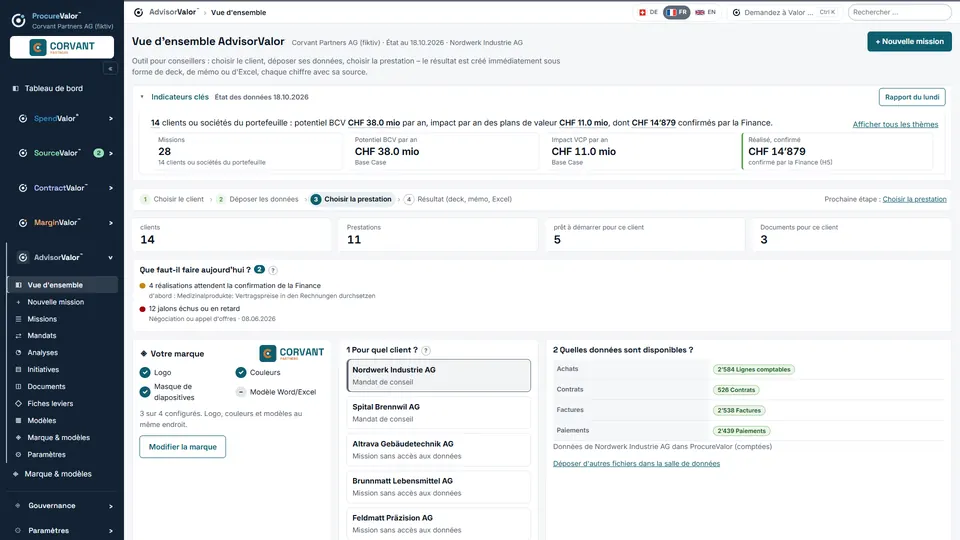This screenshot has height=540, width=960.
Task: Go to step 2 Déposer les données
Action: click(x=258, y=199)
